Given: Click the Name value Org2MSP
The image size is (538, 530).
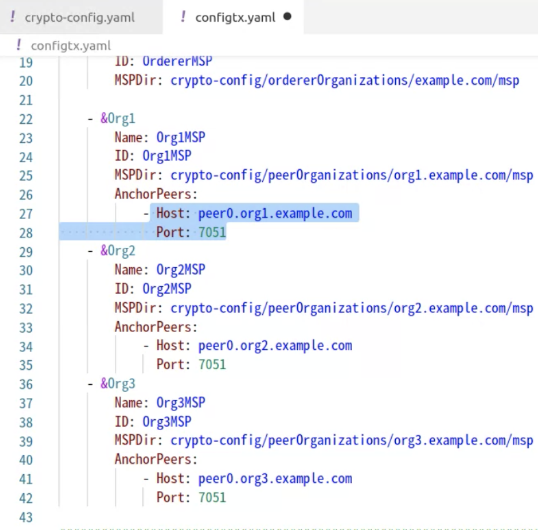Looking at the screenshot, I should (181, 270).
